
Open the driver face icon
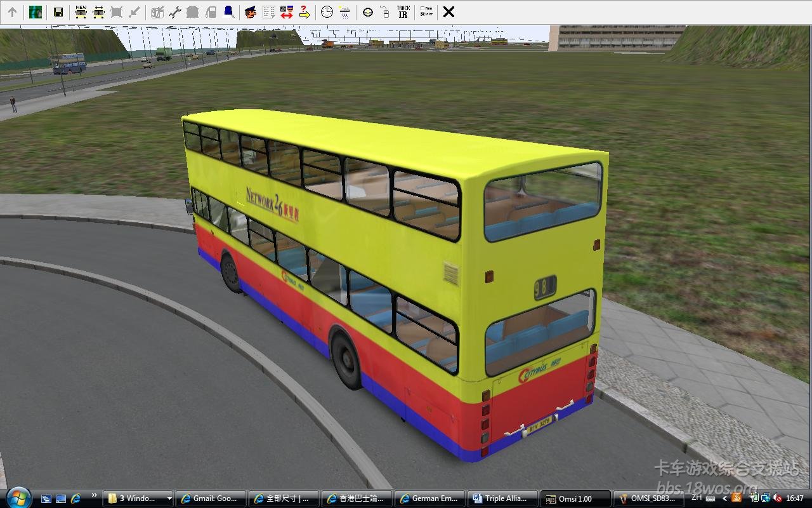coord(251,12)
